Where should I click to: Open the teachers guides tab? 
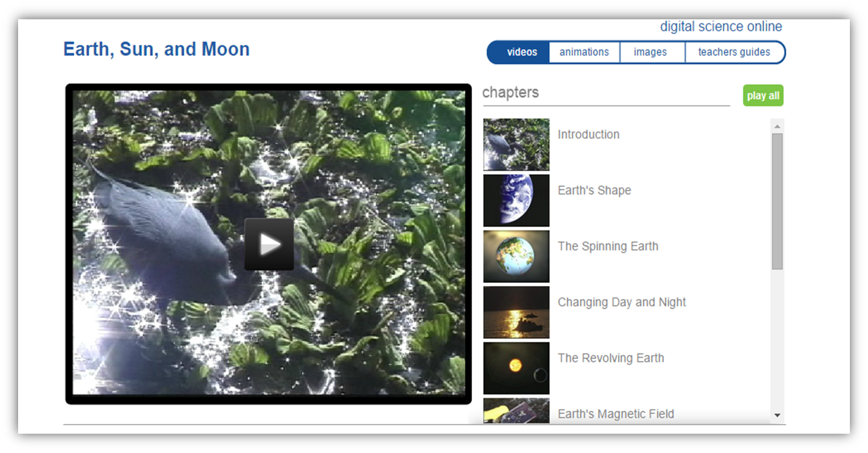pyautogui.click(x=735, y=52)
